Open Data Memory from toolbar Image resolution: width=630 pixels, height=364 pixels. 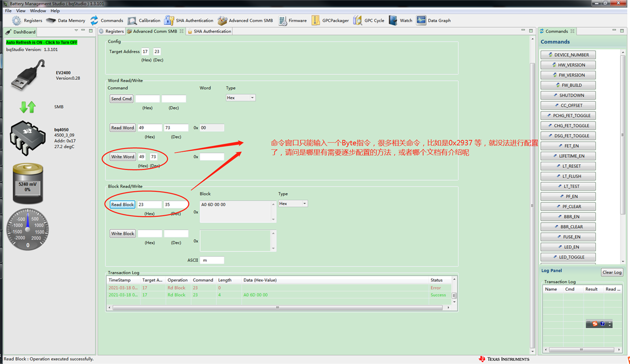click(66, 20)
